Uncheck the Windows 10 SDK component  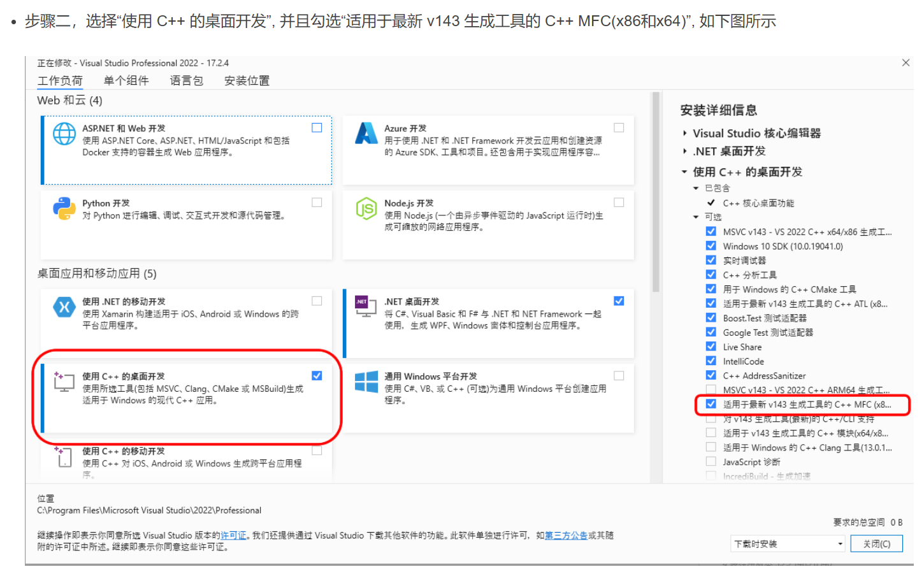coord(711,246)
